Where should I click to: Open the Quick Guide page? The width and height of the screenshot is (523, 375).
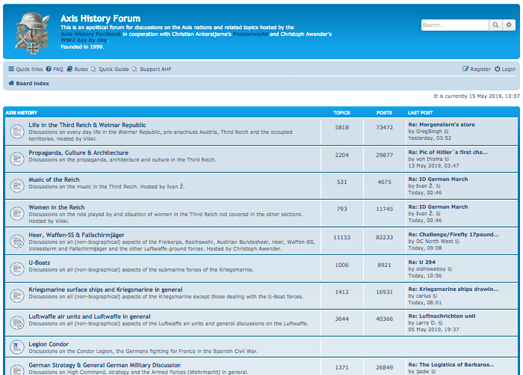point(110,69)
